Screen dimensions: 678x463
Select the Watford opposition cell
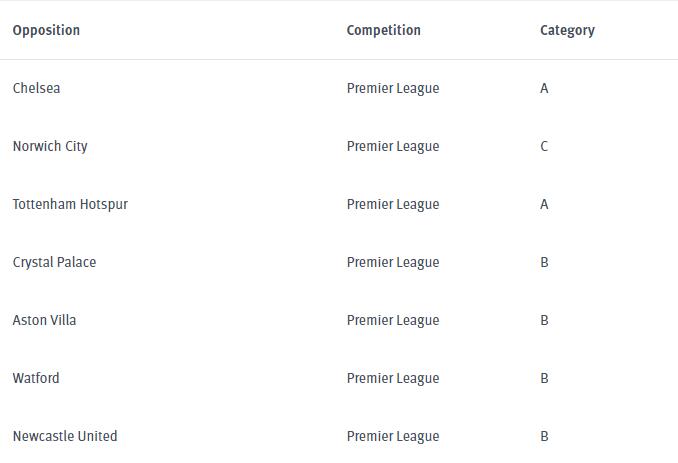click(x=36, y=378)
